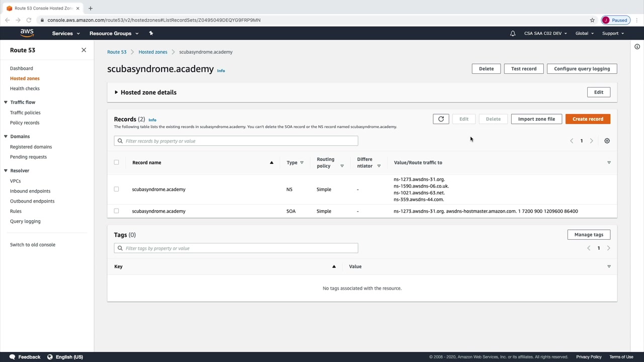Click the Manage tags button
This screenshot has height=362, width=644.
589,235
